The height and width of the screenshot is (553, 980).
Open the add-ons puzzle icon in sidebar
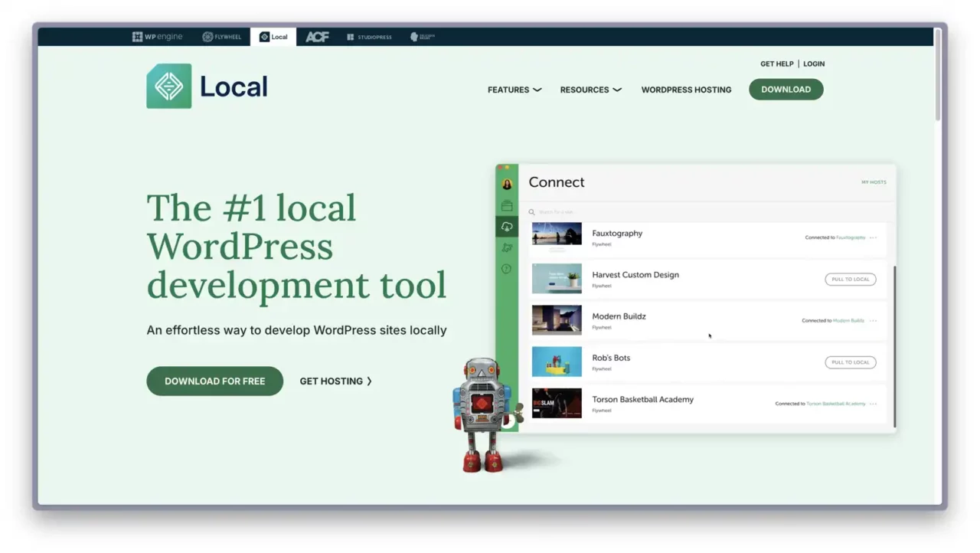507,247
